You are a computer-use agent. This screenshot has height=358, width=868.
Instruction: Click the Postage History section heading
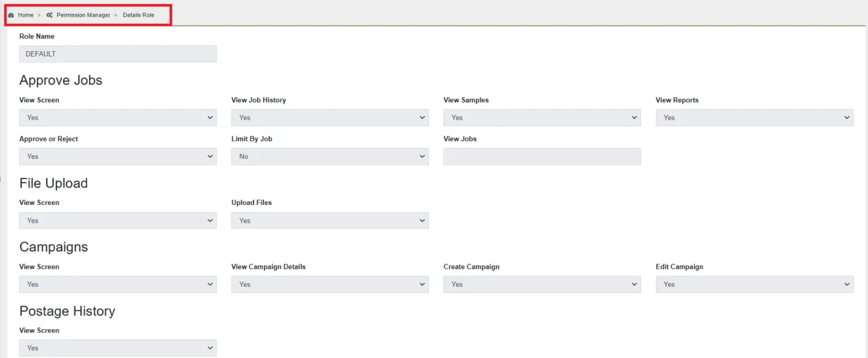(x=67, y=311)
